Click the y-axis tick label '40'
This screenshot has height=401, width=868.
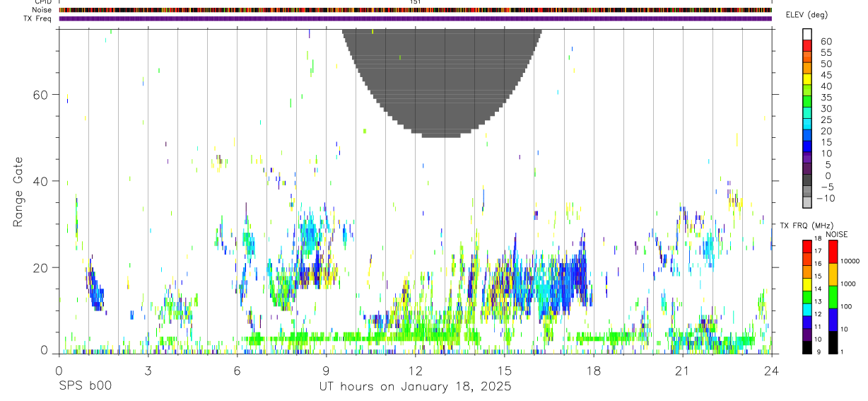coord(40,181)
